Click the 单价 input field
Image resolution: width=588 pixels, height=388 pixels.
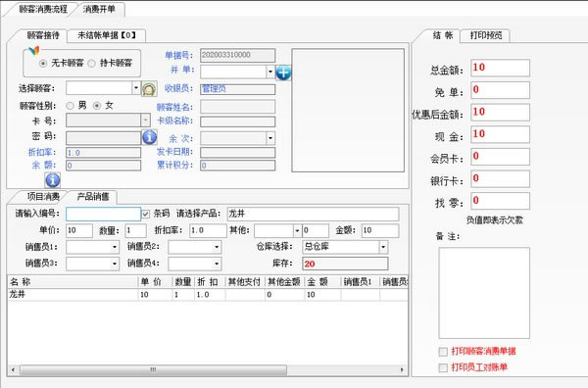coord(79,230)
